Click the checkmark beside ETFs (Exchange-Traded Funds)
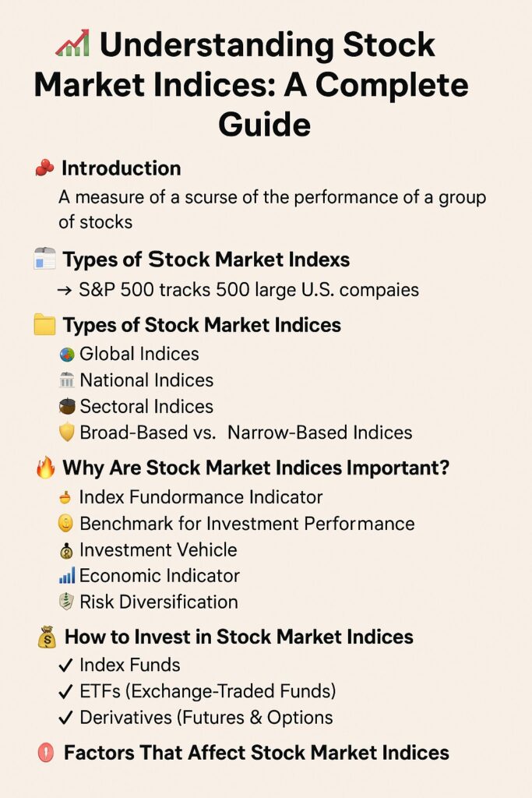This screenshot has height=798, width=532. pos(65,692)
